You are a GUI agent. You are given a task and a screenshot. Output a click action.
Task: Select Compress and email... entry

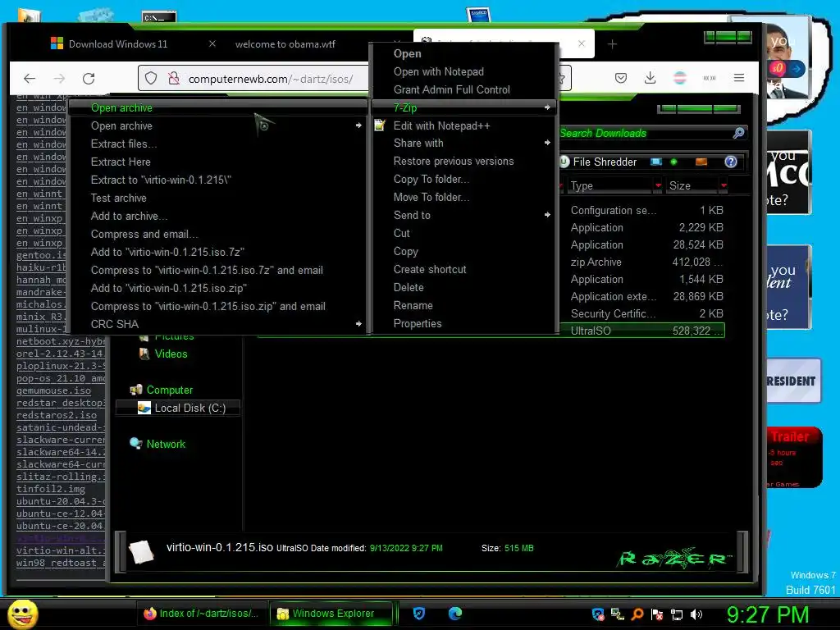(x=220, y=234)
